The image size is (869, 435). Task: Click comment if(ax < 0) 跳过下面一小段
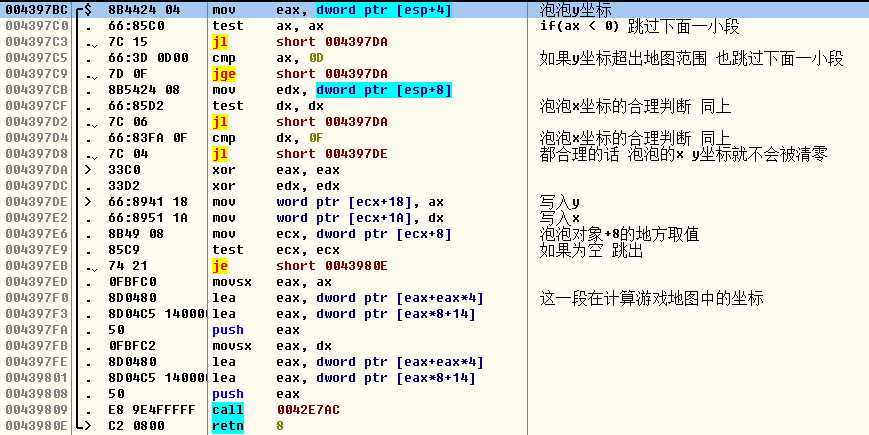pos(639,26)
